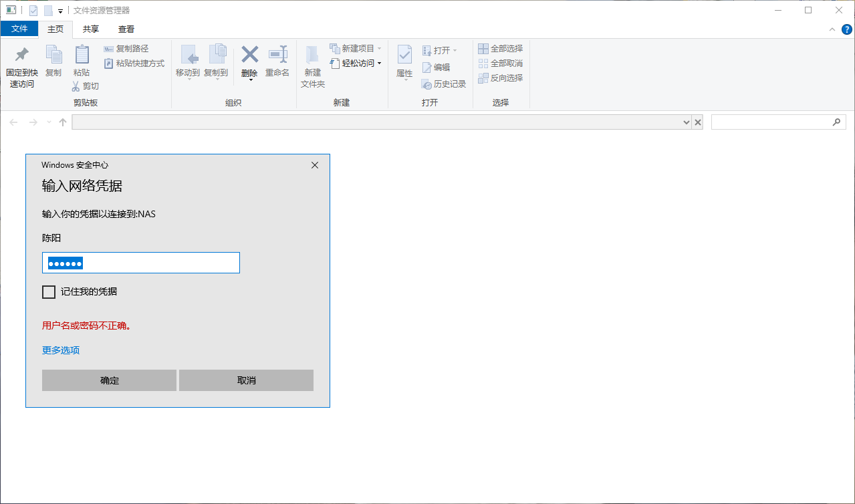Click the search magnifier icon
Image resolution: width=855 pixels, height=504 pixels.
click(836, 122)
